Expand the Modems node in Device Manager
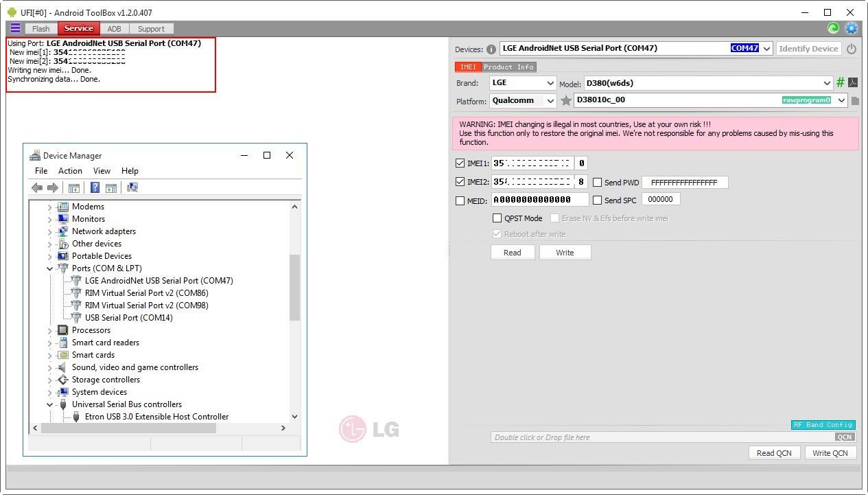 (49, 207)
